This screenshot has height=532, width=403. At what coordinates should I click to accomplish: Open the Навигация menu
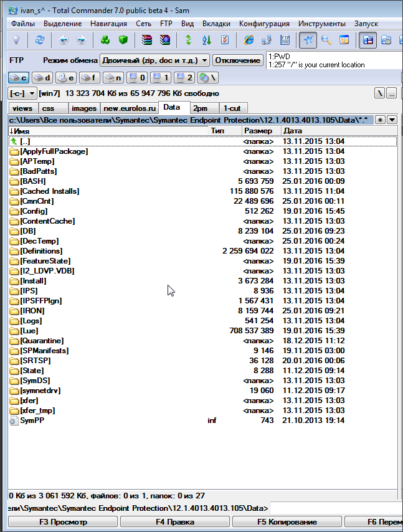tap(108, 24)
